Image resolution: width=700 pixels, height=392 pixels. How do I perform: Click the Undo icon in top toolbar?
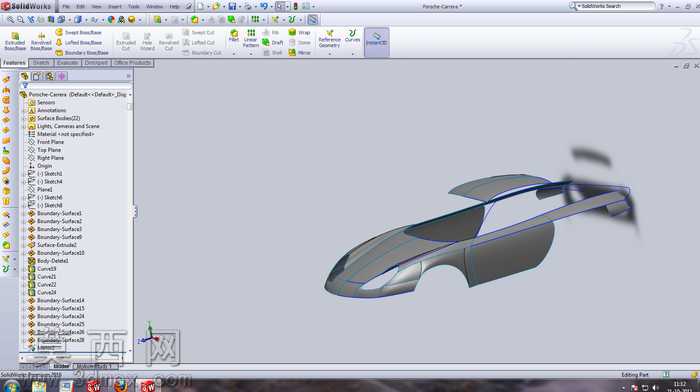point(264,6)
